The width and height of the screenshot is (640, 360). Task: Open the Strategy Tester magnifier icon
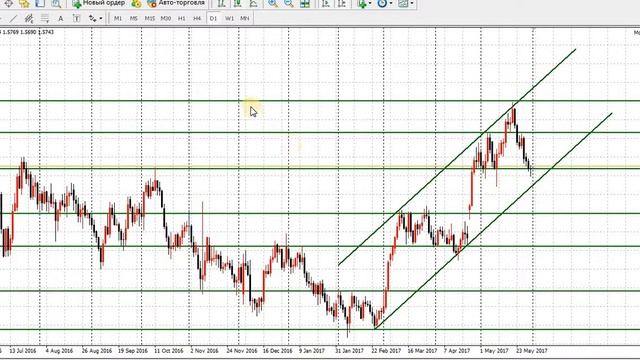[56, 3]
